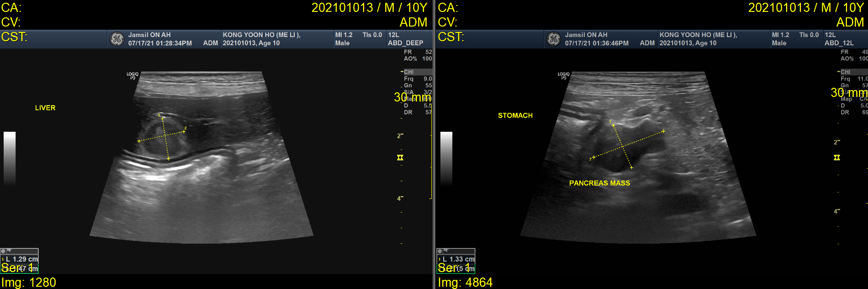868x289 pixels.
Task: Click the 2 cm depth marker on left scale
Action: (x=400, y=136)
